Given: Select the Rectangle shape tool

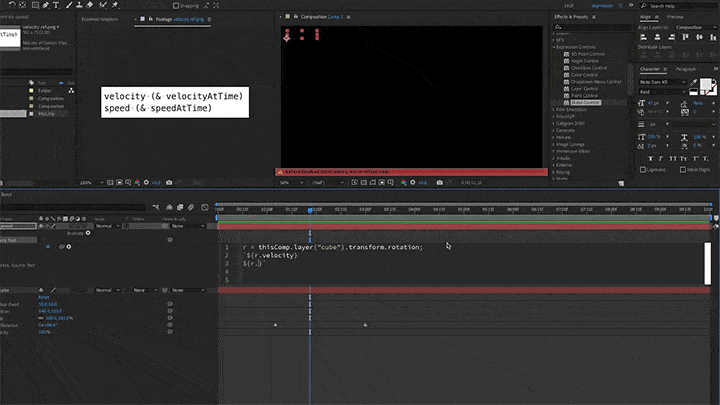Looking at the screenshot, I should pyautogui.click(x=35, y=5).
